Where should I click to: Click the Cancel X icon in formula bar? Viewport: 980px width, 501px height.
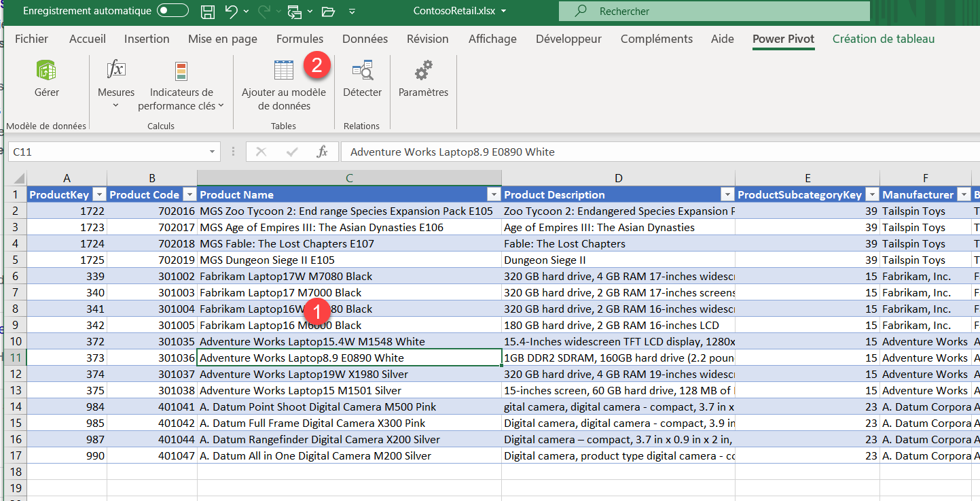tap(261, 152)
